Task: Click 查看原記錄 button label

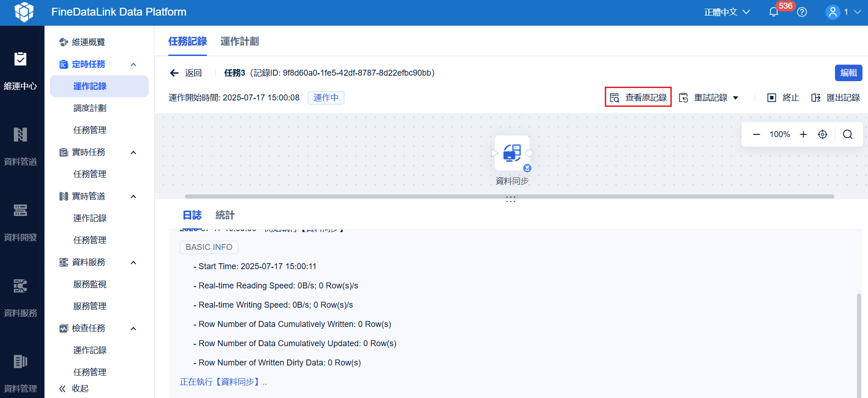Action: click(x=646, y=98)
